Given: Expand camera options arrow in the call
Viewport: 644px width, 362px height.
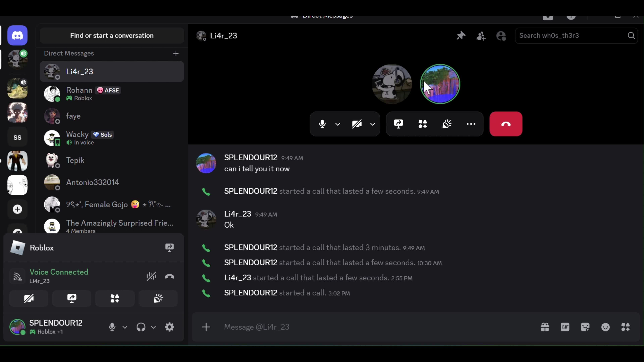Looking at the screenshot, I should (x=372, y=124).
